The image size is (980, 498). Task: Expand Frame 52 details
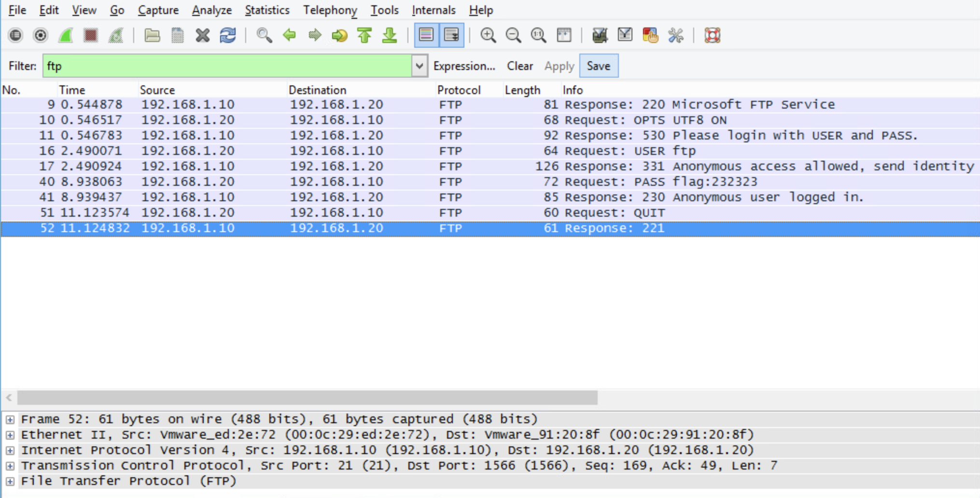pos(10,419)
